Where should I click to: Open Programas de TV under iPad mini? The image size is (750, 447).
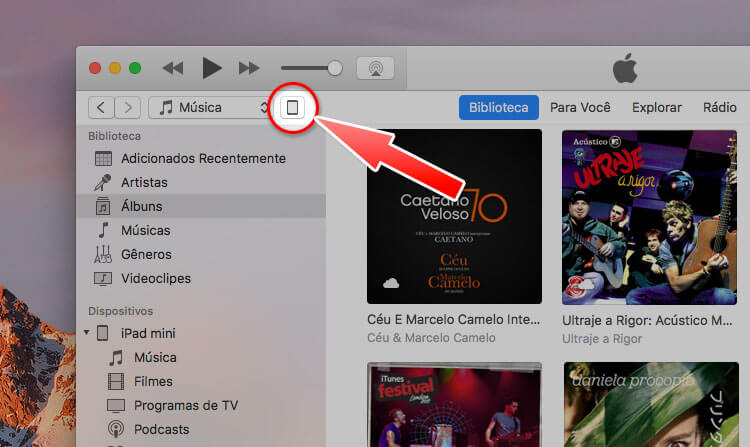pos(186,405)
